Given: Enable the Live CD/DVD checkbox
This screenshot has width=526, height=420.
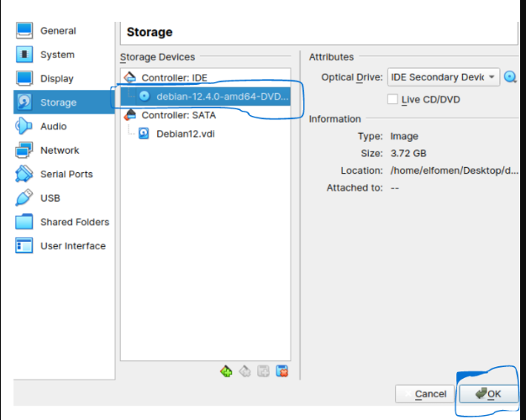Looking at the screenshot, I should 392,99.
